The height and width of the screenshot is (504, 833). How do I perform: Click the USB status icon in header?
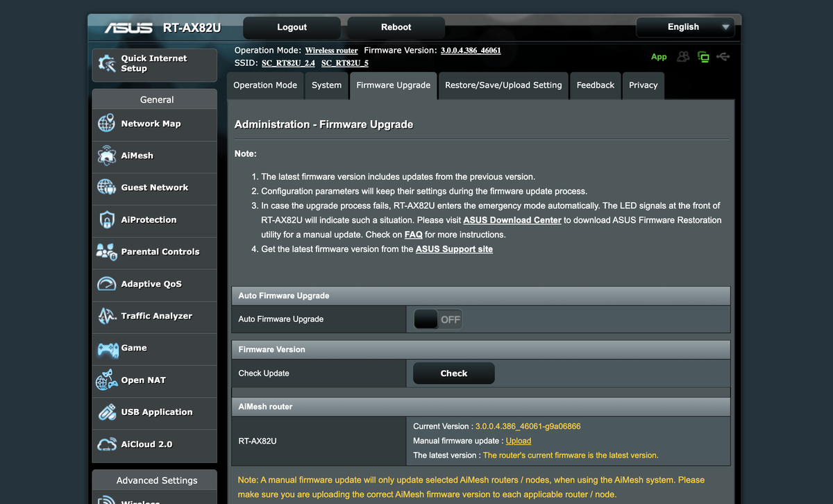coord(723,57)
